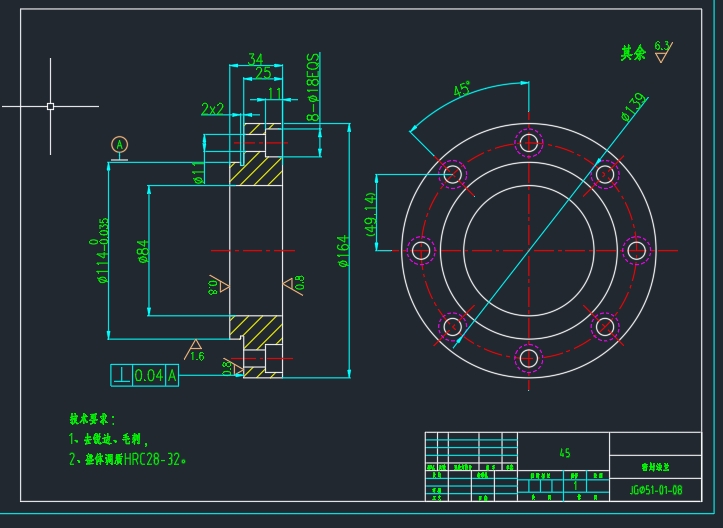Image resolution: width=723 pixels, height=528 pixels.
Task: Select the ø139 bolt circle dimension
Action: (x=634, y=107)
